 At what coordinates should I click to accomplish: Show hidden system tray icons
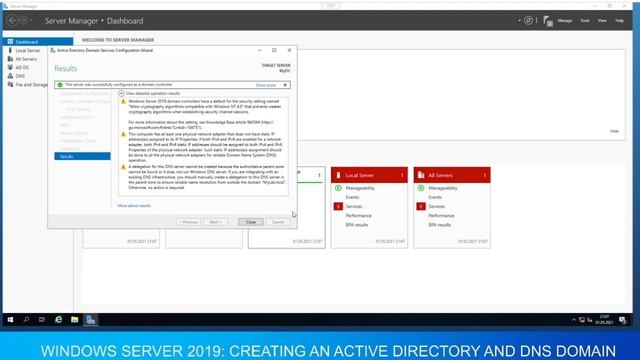[x=574, y=320]
